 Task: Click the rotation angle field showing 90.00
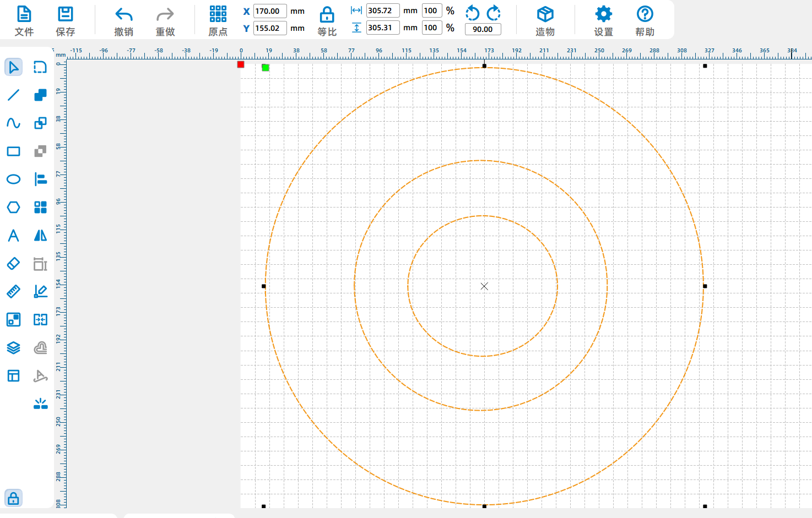coord(483,29)
